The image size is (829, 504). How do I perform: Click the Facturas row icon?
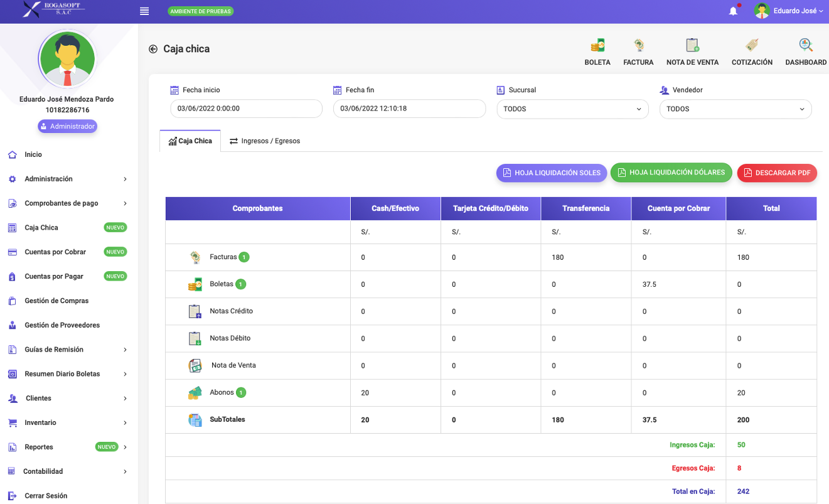[195, 257]
